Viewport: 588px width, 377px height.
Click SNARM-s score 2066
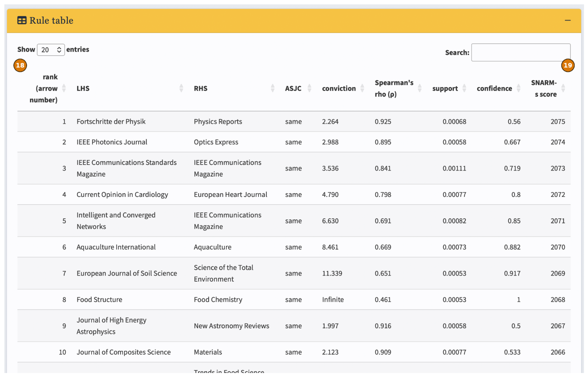coord(557,352)
